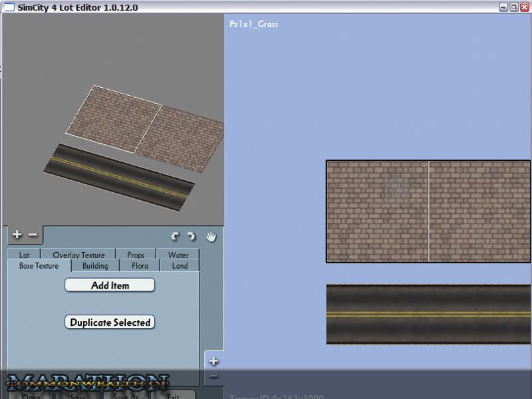Click the road strip in 3D preview
Screen dimensions: 532x399
pos(119,177)
